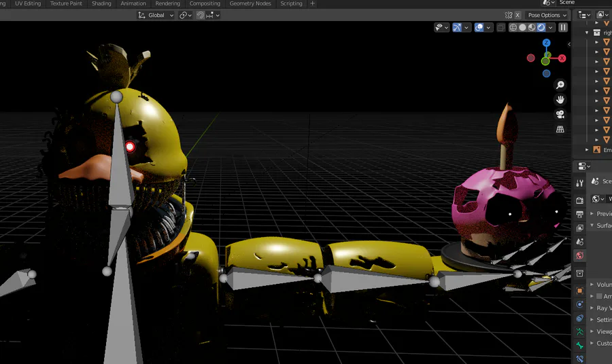
Task: Open the shading options dropdown arrow
Action: click(550, 27)
